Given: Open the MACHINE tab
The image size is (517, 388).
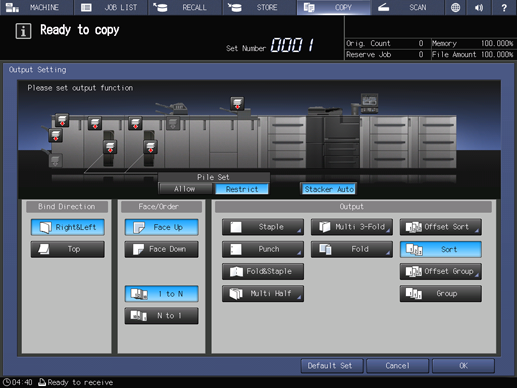Looking at the screenshot, I should 37,7.
